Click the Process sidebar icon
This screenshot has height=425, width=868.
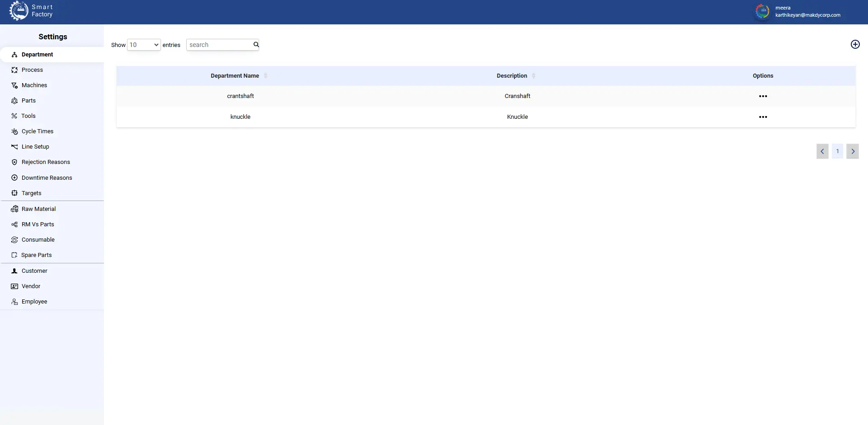point(14,70)
